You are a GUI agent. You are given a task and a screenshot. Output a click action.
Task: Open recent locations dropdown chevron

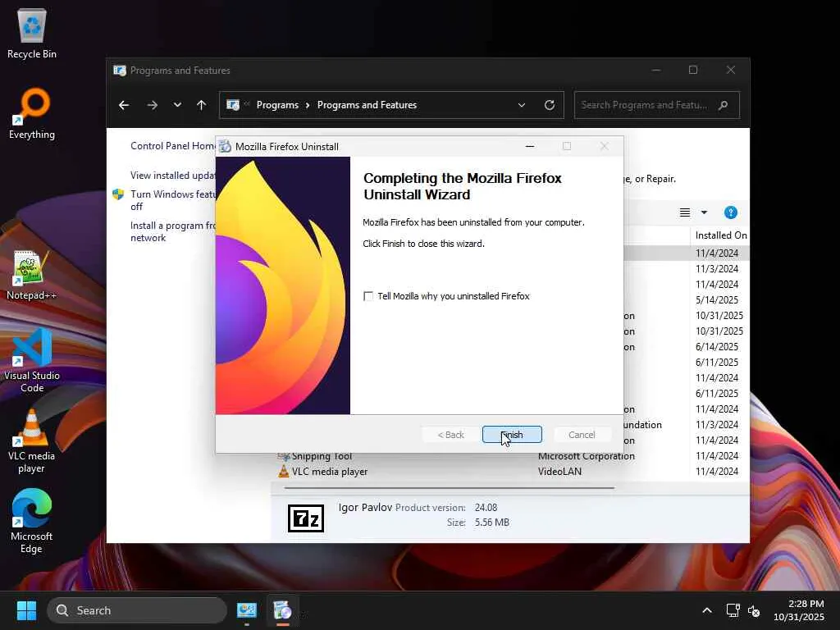click(x=177, y=105)
